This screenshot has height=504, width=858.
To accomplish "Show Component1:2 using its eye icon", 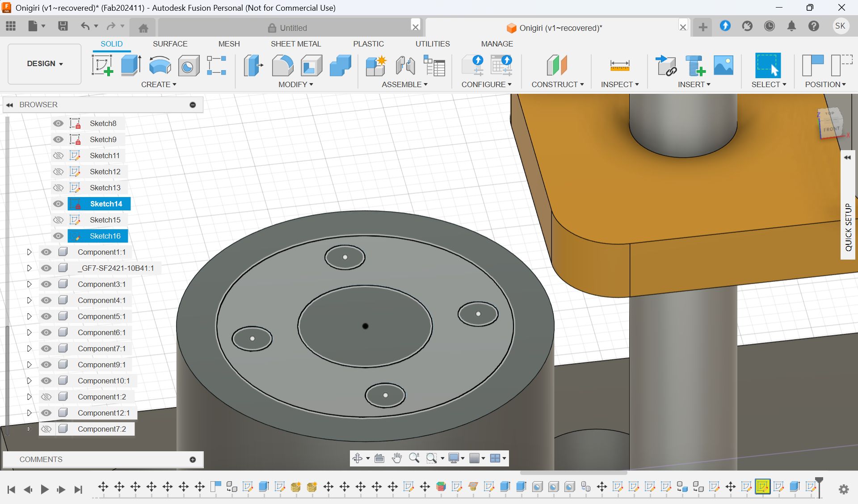I will click(x=46, y=397).
